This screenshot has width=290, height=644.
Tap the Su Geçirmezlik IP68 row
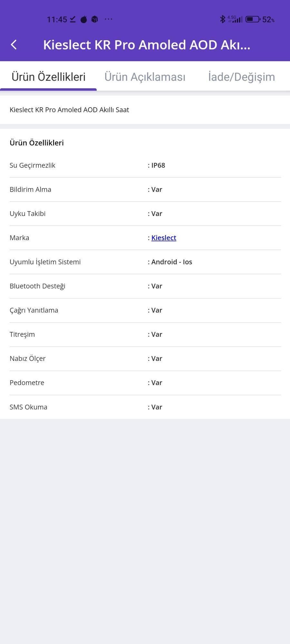pos(145,165)
